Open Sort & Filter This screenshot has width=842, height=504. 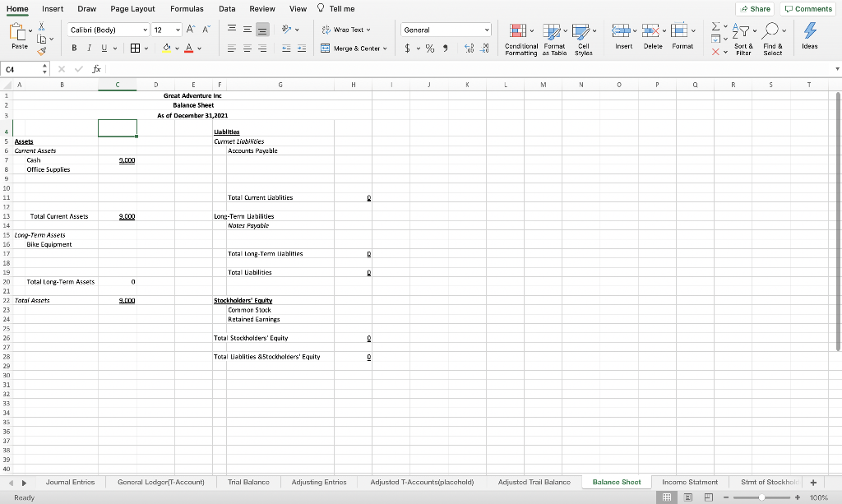743,39
